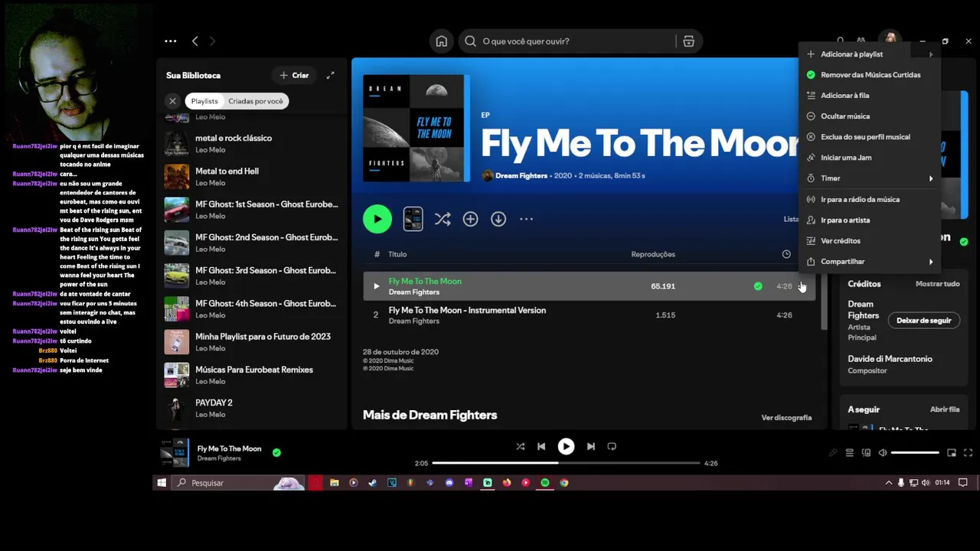Image resolution: width=980 pixels, height=551 pixels.
Task: Expand the Timer submenu
Action: click(870, 178)
